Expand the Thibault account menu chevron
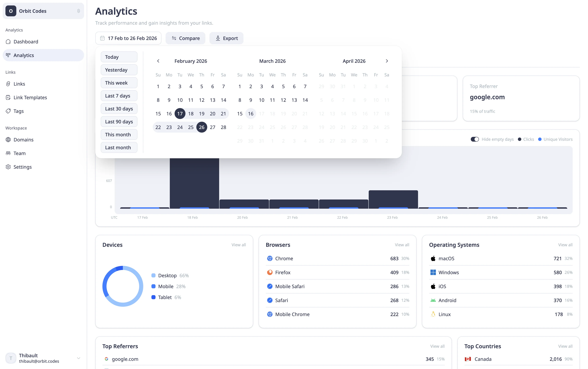The height and width of the screenshot is (369, 588). pyautogui.click(x=79, y=358)
